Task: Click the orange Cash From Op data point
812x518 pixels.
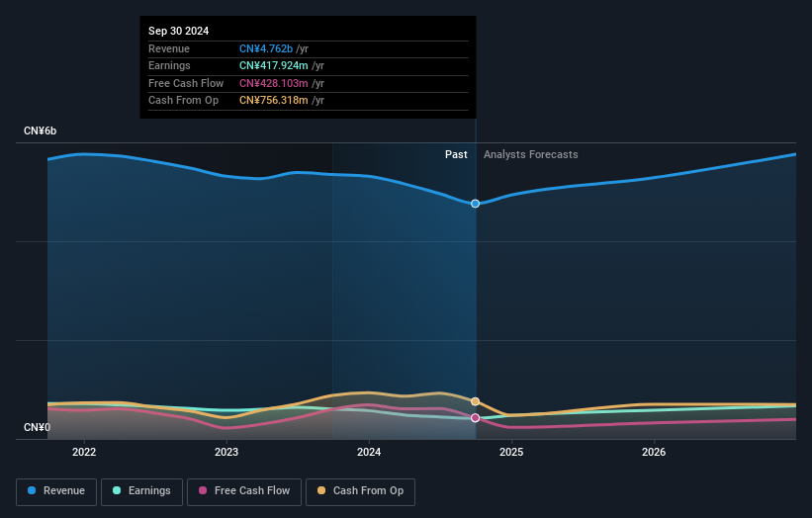Action: click(x=475, y=401)
